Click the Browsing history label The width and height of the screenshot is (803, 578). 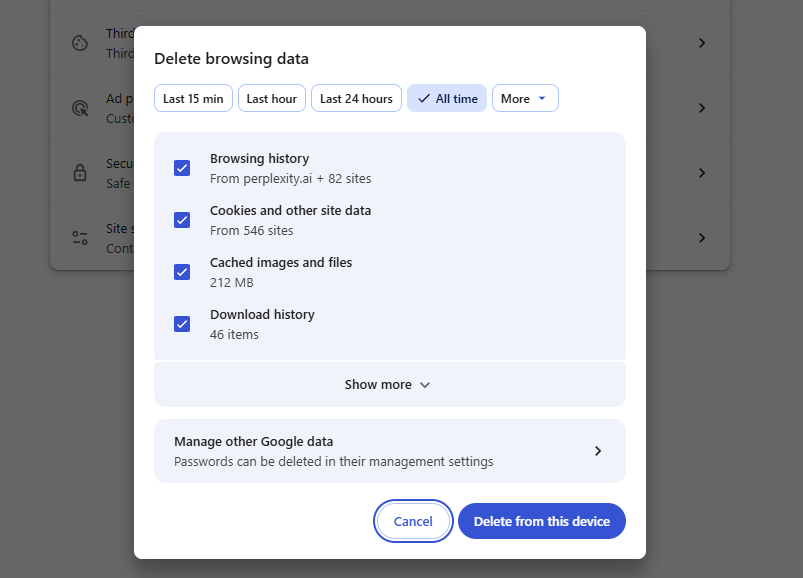click(260, 159)
